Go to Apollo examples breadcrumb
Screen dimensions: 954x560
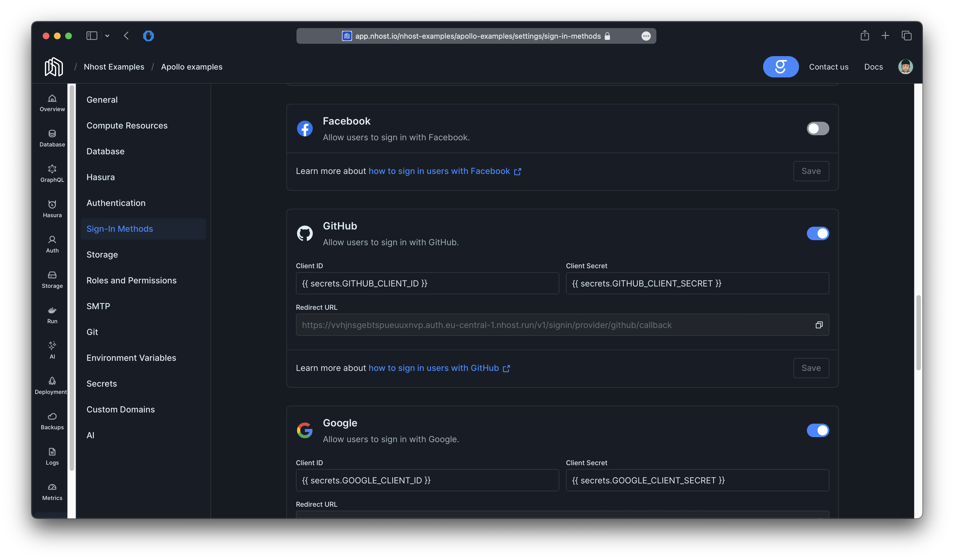191,66
